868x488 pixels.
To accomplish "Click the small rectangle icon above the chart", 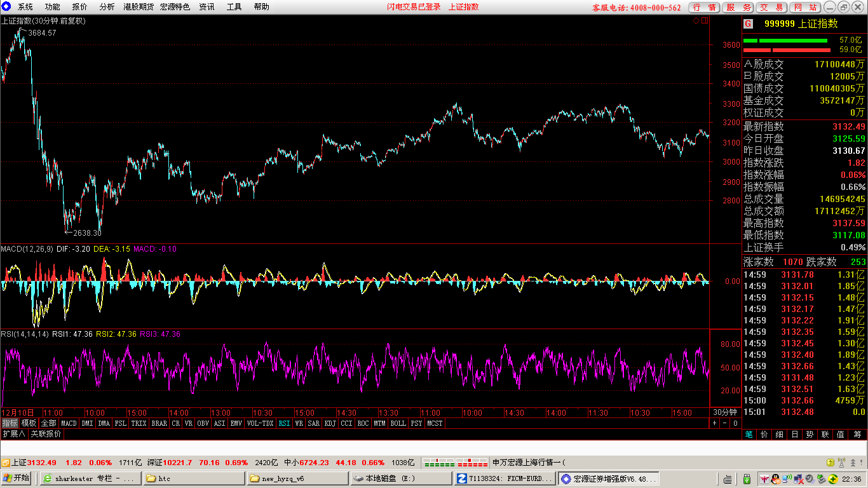I will pos(704,20).
